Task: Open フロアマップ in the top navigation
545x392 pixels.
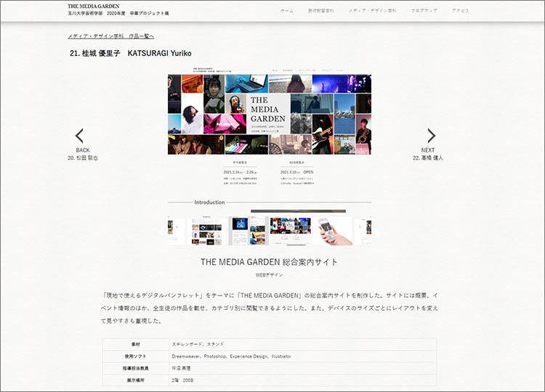Action: (424, 11)
